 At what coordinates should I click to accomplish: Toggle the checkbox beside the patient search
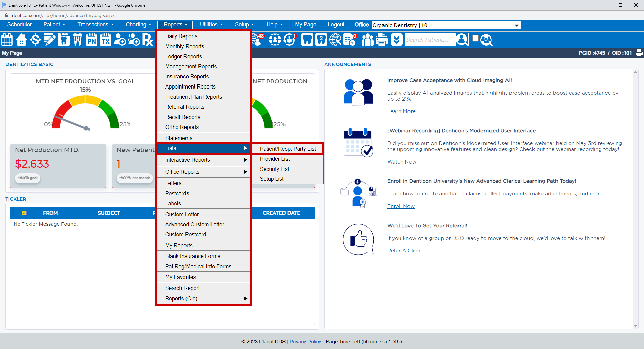[475, 38]
